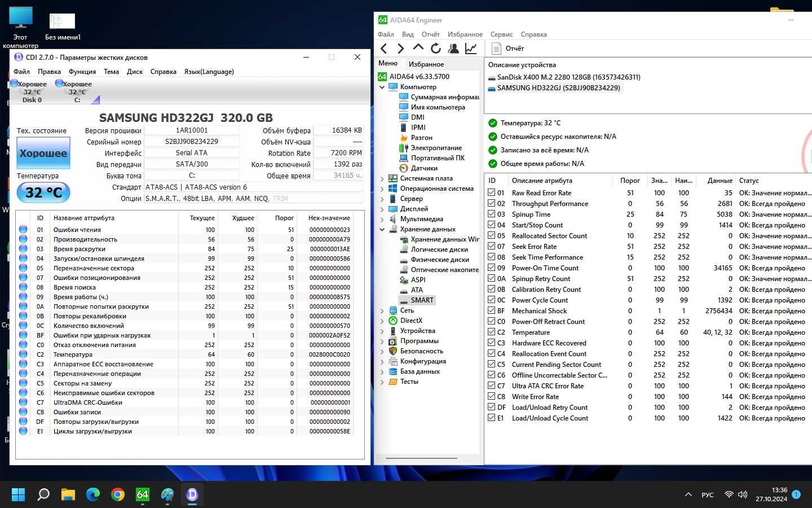Expand the Операционная система tree node
Screen dimensions: 812x508
[382, 189]
